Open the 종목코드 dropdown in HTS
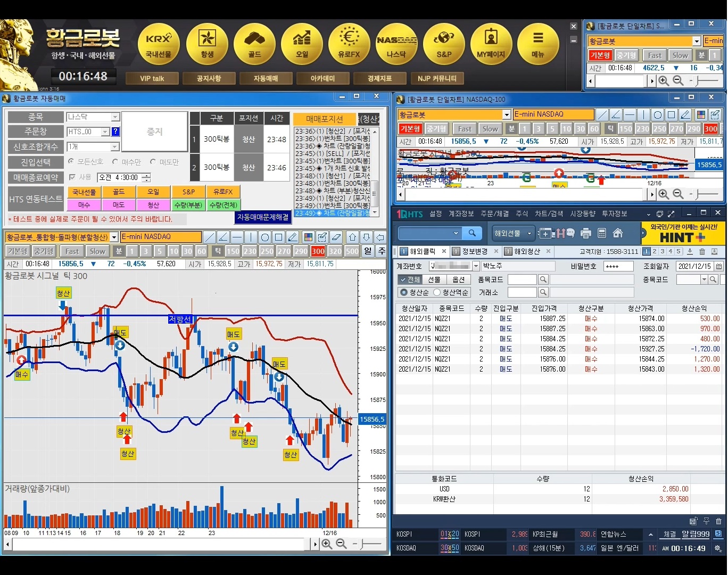 click(704, 280)
